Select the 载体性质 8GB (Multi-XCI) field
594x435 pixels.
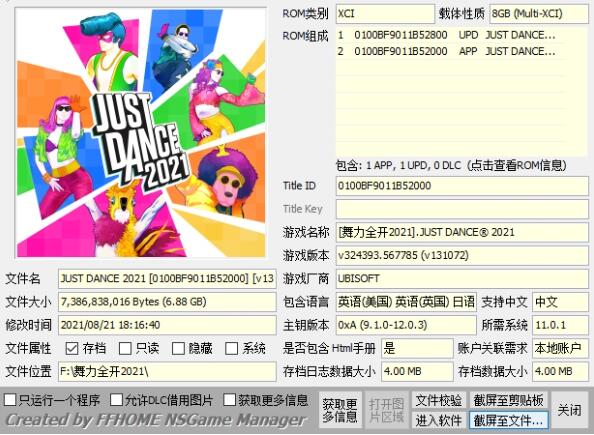(539, 14)
